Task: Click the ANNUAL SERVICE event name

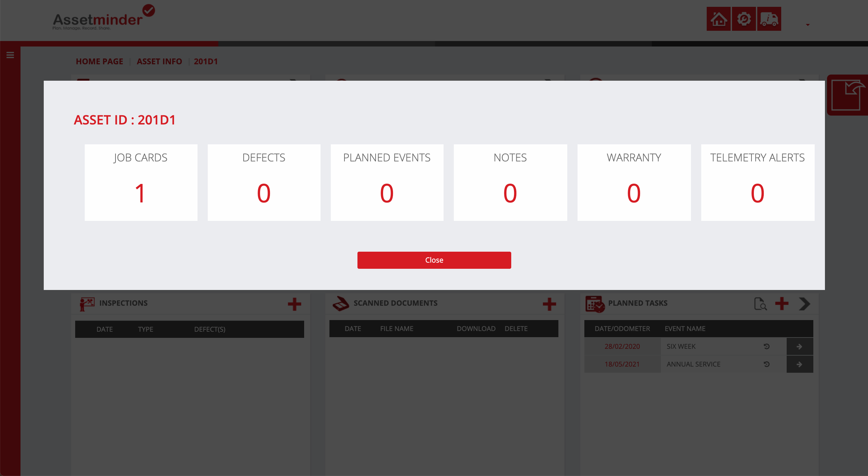Action: click(693, 364)
